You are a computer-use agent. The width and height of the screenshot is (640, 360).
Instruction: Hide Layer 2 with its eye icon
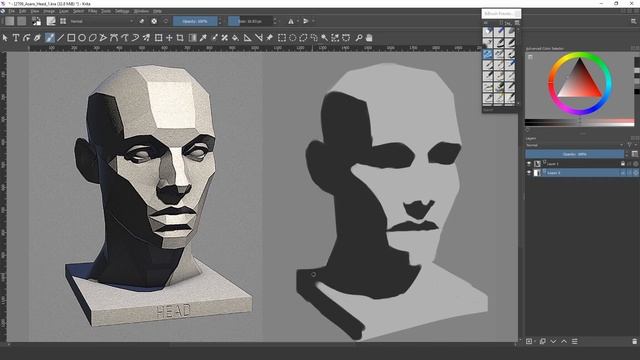point(529,173)
